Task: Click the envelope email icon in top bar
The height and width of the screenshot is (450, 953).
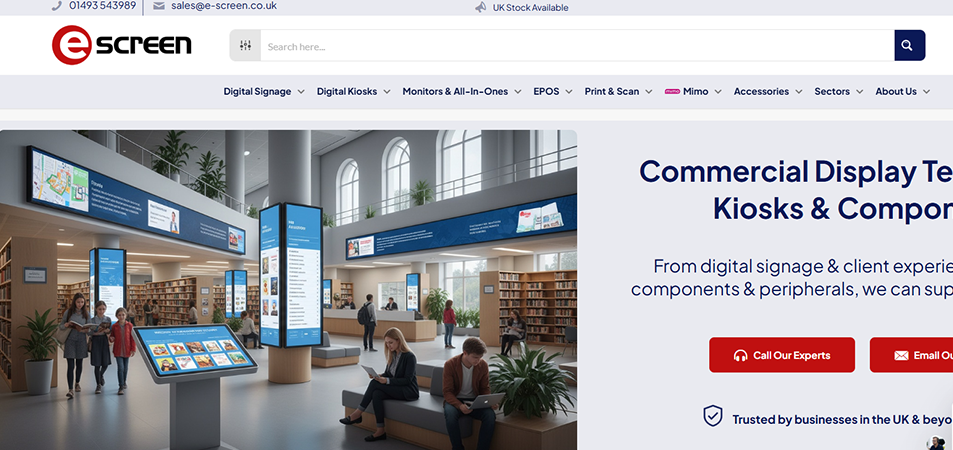Action: [159, 5]
